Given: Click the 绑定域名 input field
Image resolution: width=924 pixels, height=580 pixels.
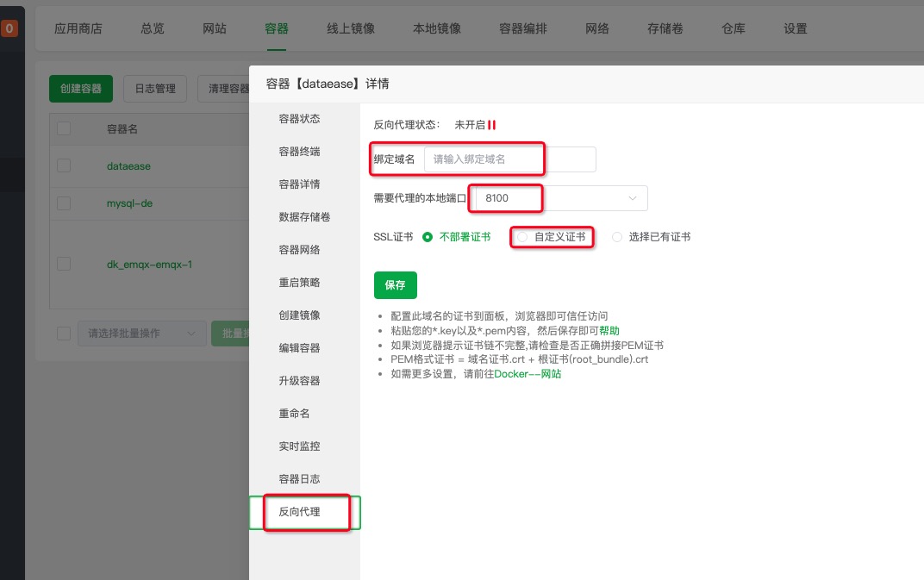Looking at the screenshot, I should point(509,159).
